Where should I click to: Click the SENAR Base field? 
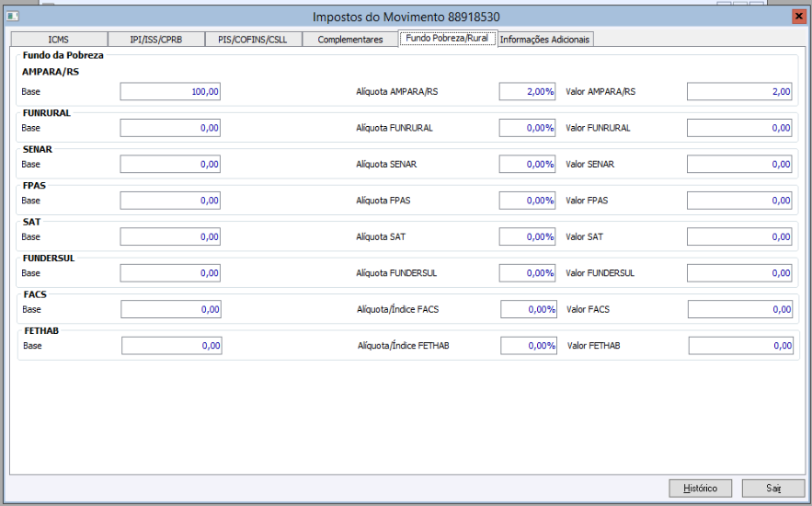click(170, 164)
